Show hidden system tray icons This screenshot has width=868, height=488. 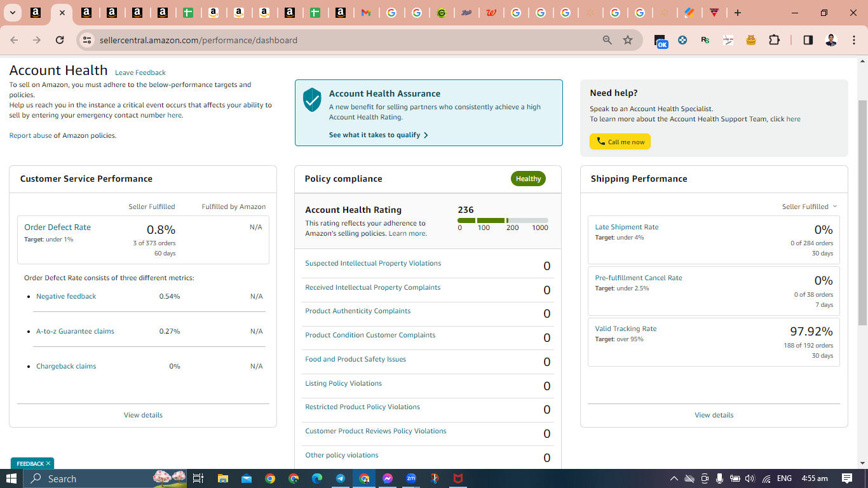pyautogui.click(x=674, y=478)
